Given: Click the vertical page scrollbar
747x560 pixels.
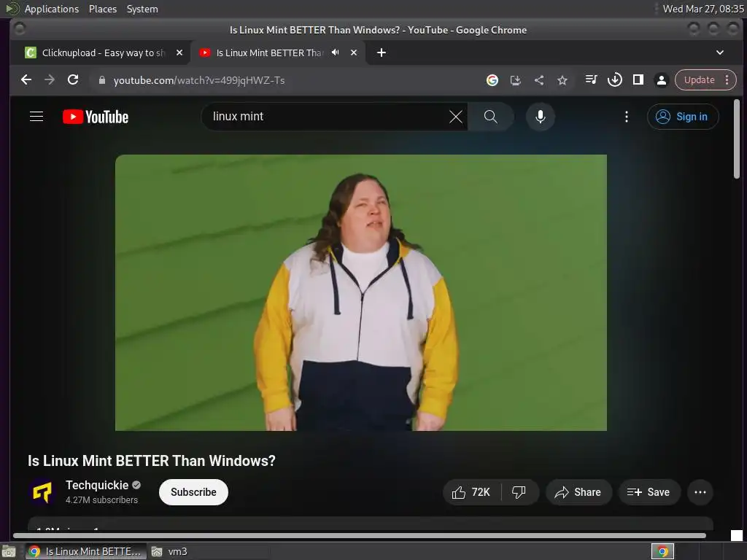Looking at the screenshot, I should click(737, 139).
